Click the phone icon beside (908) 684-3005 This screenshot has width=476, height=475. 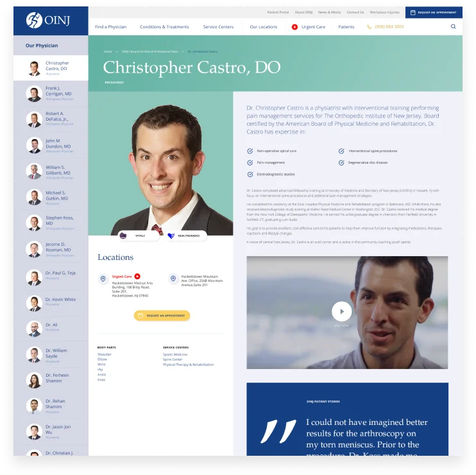click(369, 27)
